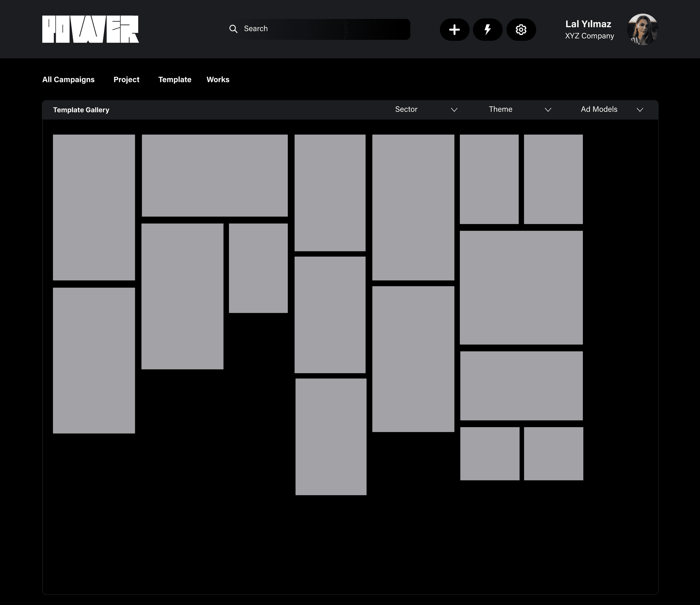This screenshot has height=605, width=700.
Task: Click the Template Gallery heading
Action: point(81,110)
